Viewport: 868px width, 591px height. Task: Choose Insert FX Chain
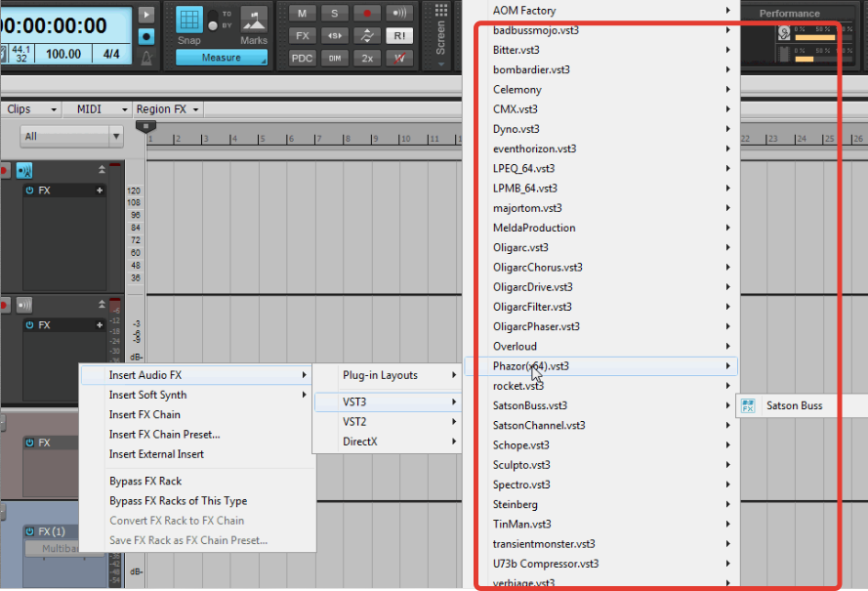196,415
